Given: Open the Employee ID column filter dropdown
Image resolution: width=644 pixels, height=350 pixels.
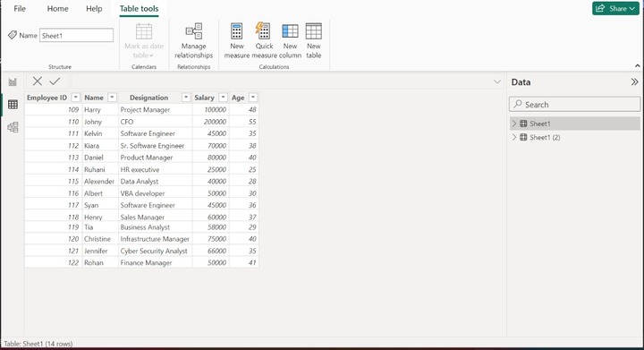Looking at the screenshot, I should (x=75, y=98).
